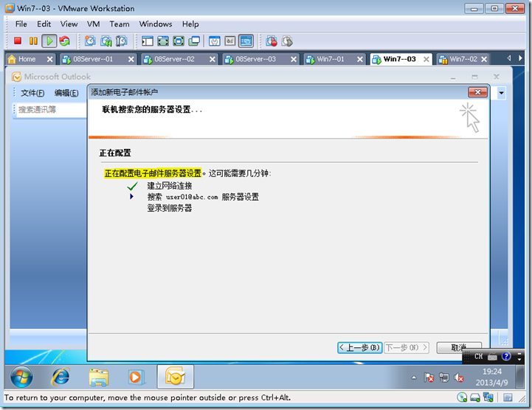Open Outlook's 编辑(E) menu
This screenshot has width=532, height=410.
(66, 93)
